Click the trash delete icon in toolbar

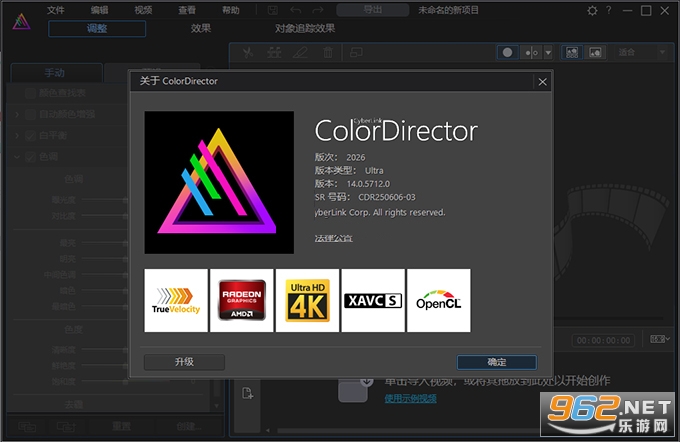pos(328,53)
